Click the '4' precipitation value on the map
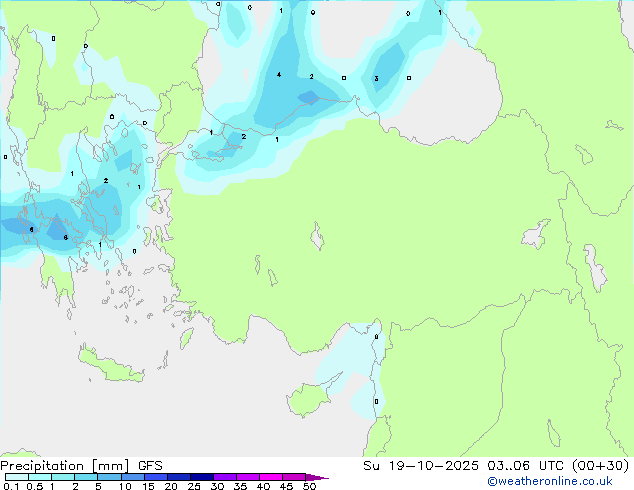 coord(279,75)
